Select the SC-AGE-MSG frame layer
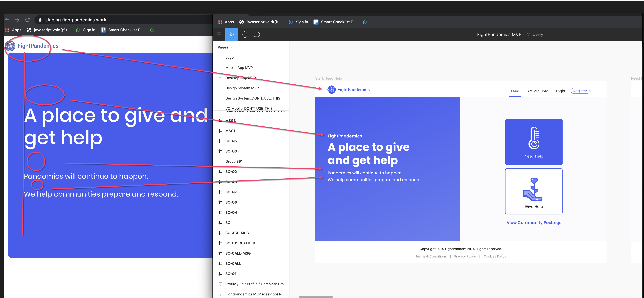 (x=237, y=233)
